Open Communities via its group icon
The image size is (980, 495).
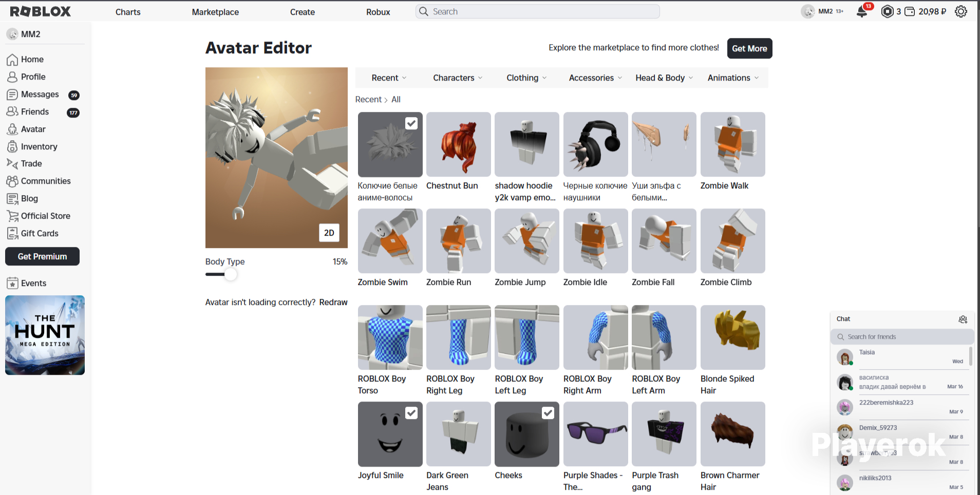[12, 181]
